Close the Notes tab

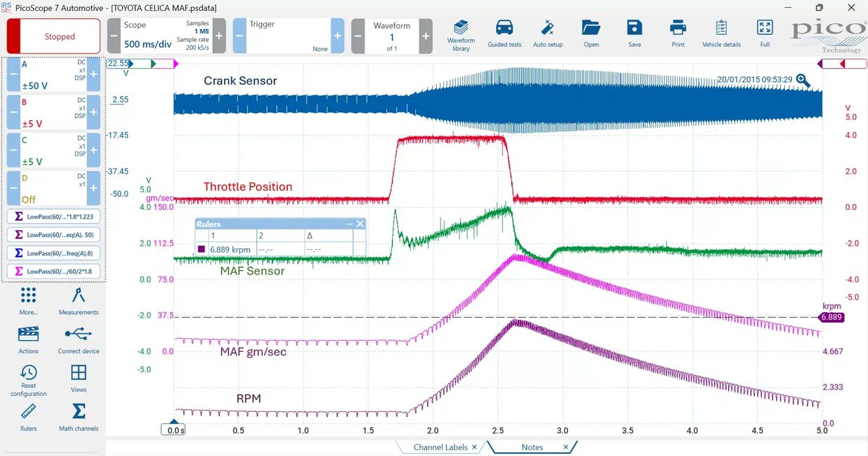tap(566, 447)
